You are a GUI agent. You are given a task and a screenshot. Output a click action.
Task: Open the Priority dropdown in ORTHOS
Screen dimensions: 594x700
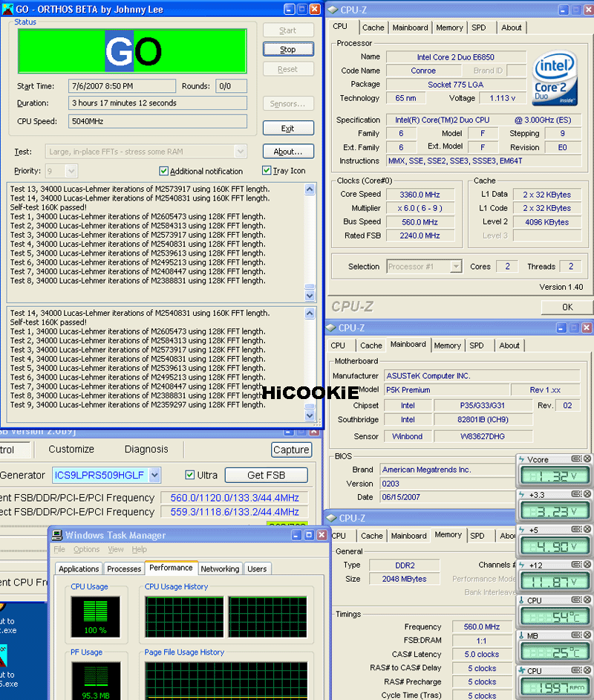71,171
